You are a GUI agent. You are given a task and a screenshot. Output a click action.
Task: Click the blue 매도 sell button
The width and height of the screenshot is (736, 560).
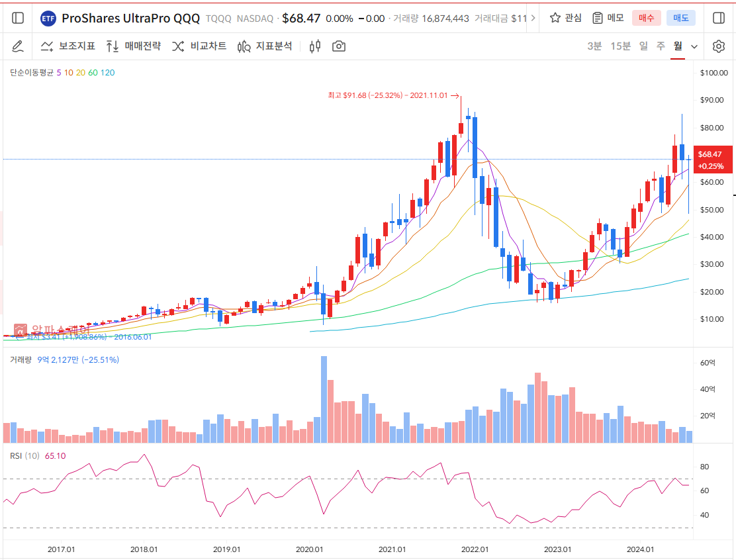(x=680, y=18)
